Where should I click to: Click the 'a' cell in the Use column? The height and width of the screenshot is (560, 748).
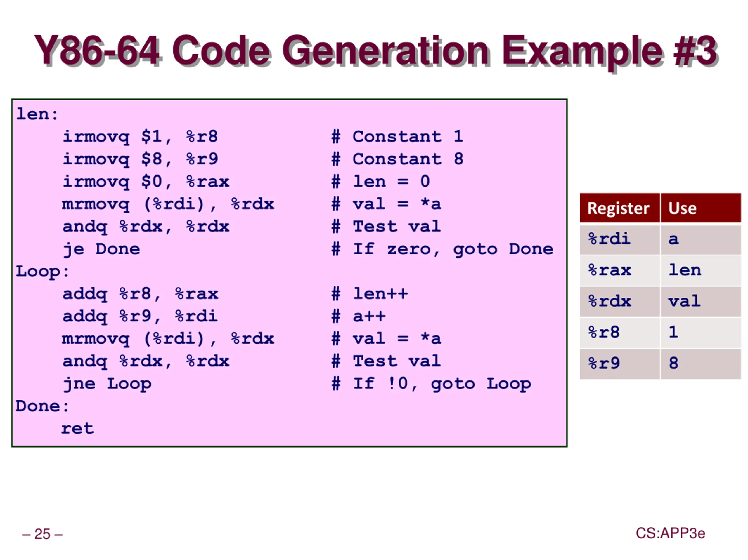pyautogui.click(x=701, y=239)
